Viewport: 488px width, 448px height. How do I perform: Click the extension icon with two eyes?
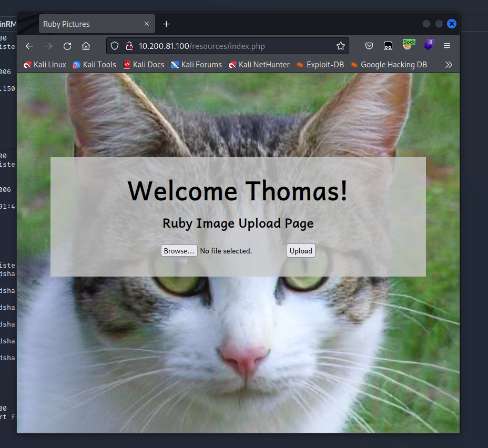[x=388, y=46]
